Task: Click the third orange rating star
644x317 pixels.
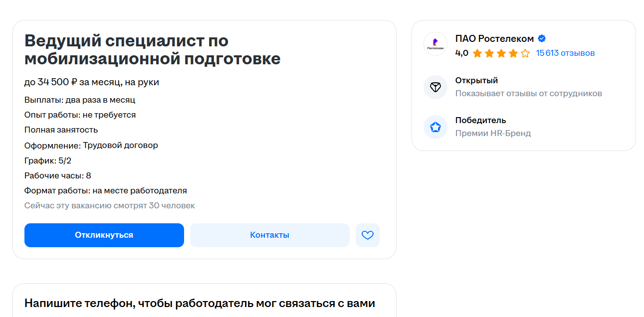Action: tap(501, 53)
